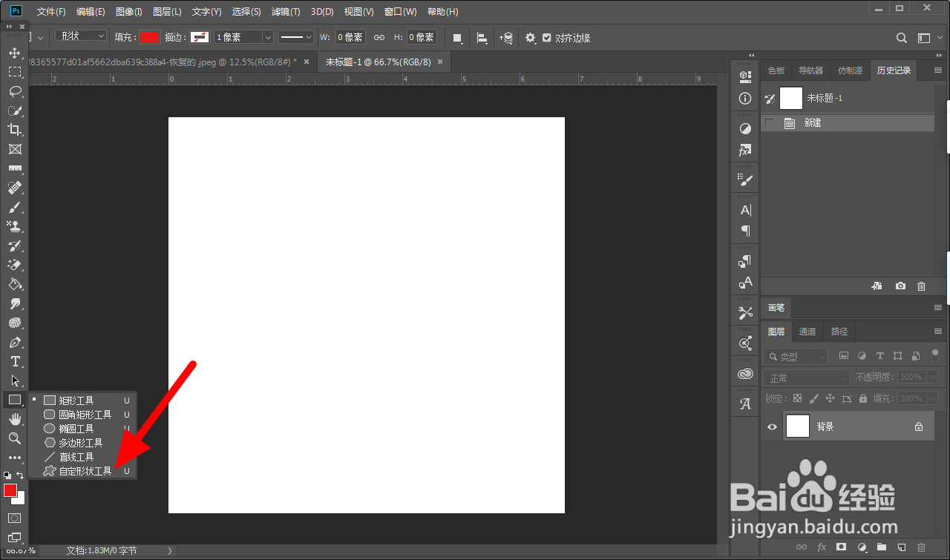The image size is (950, 560).
Task: Toggle lock transparent pixels
Action: pyautogui.click(x=797, y=398)
